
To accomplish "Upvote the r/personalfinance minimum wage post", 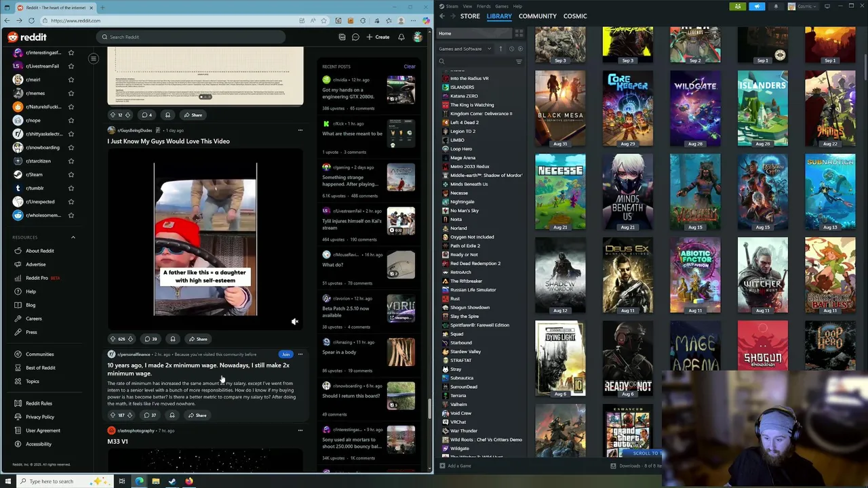I will pos(113,415).
